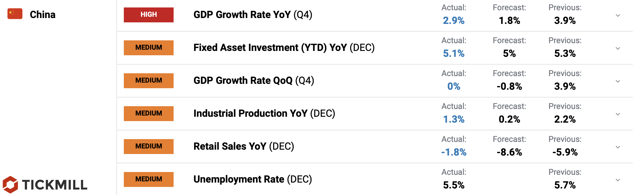Expand the Fixed Asset Investment row details
This screenshot has height=195, width=644.
click(x=618, y=48)
